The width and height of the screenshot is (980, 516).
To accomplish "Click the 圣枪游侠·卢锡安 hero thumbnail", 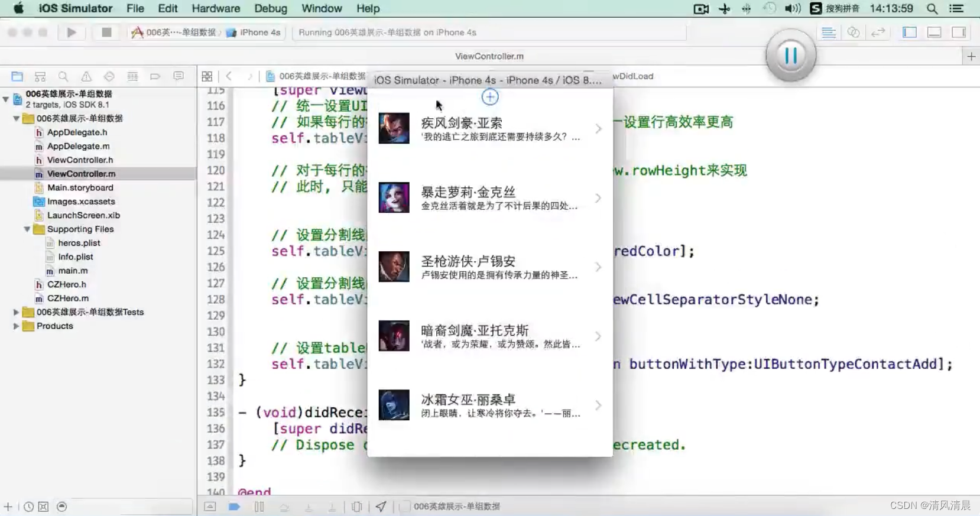I will coord(394,267).
